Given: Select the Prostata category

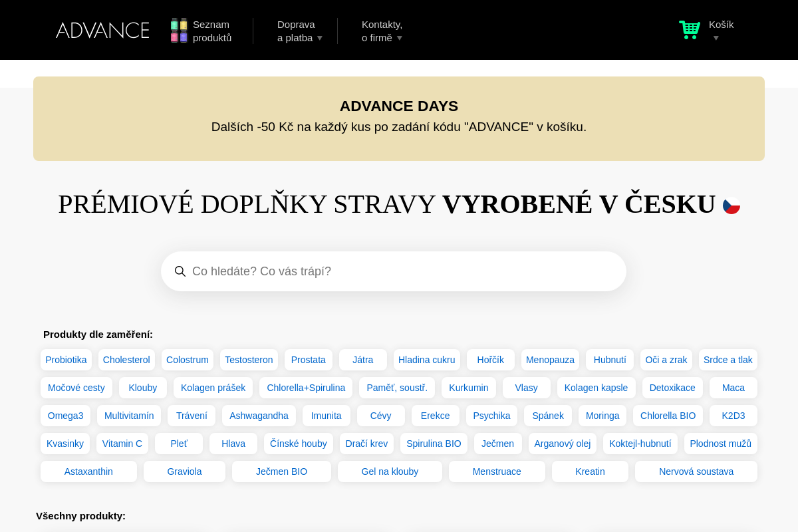Looking at the screenshot, I should 309,360.
